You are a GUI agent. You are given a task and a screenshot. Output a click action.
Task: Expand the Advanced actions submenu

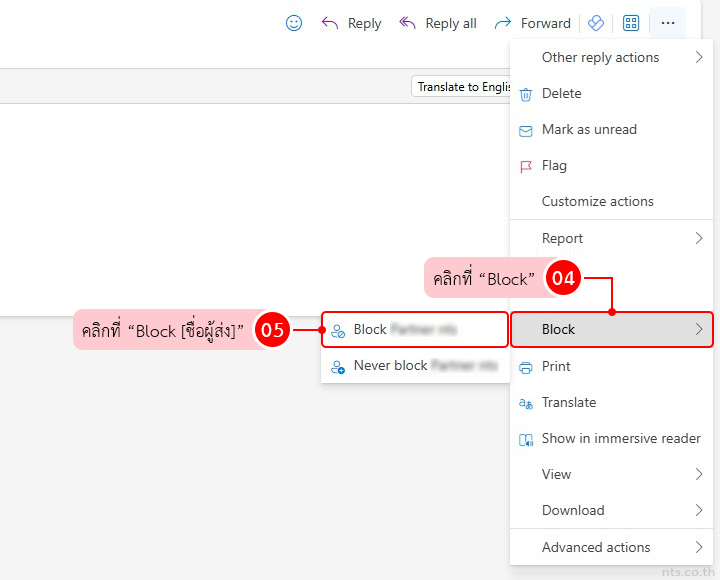tap(699, 548)
